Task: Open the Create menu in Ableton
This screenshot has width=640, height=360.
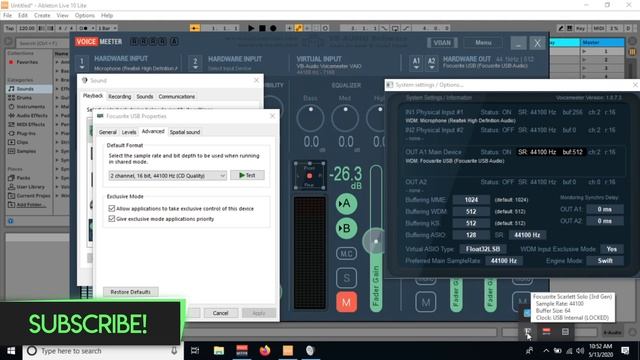Action: point(42,16)
